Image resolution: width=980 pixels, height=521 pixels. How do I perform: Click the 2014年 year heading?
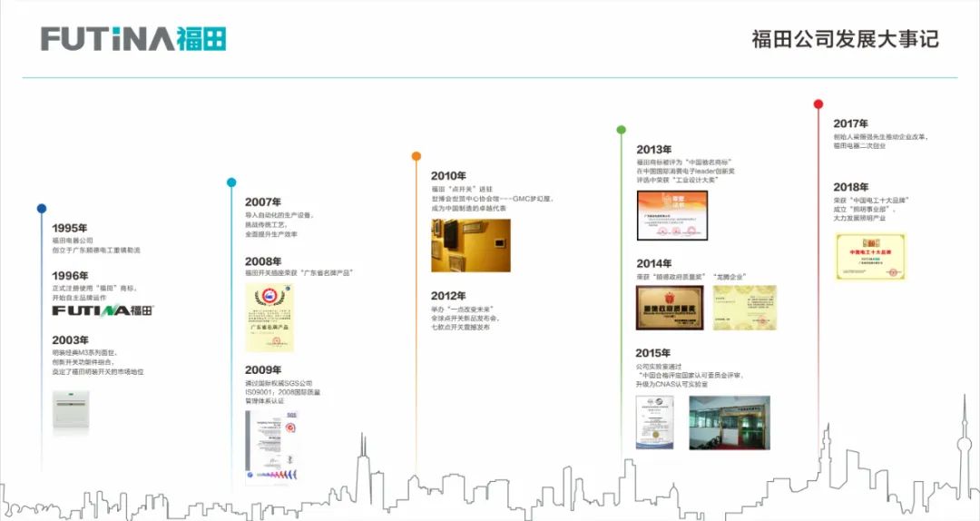(653, 263)
